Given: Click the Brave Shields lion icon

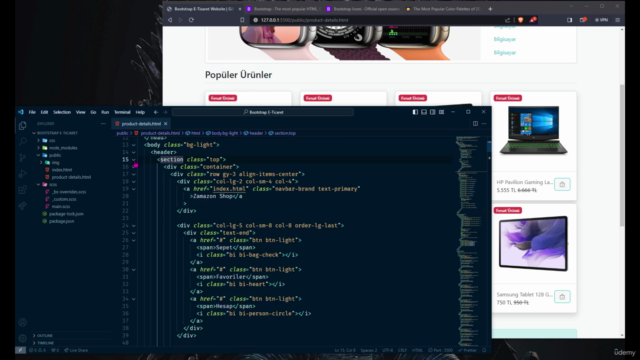Looking at the screenshot, I should pos(520,20).
